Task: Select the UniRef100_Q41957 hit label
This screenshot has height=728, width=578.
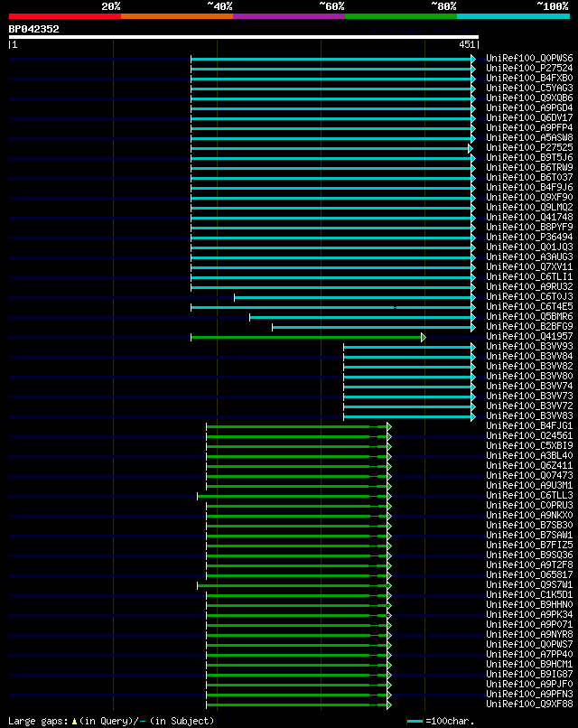Action: [x=529, y=337]
